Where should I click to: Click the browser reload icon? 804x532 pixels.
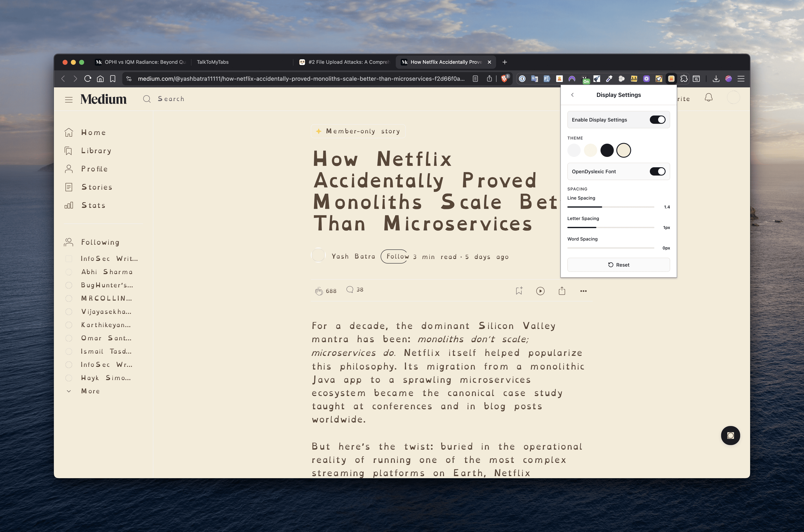coord(88,79)
